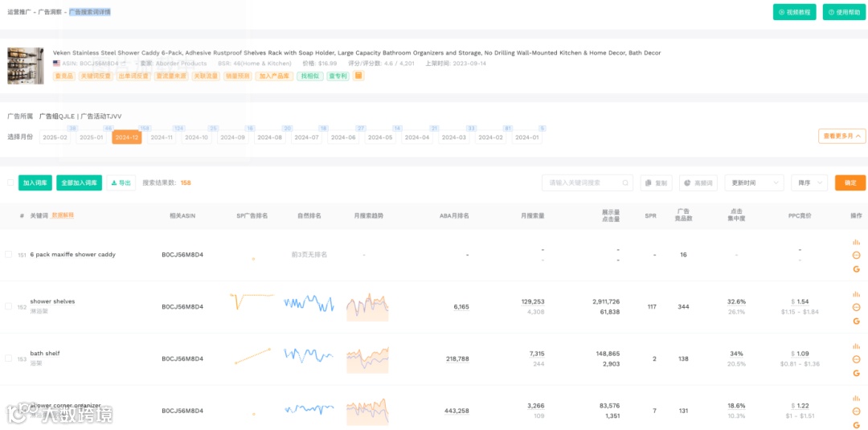Click the product thumbnail image
The width and height of the screenshot is (868, 430).
(26, 65)
